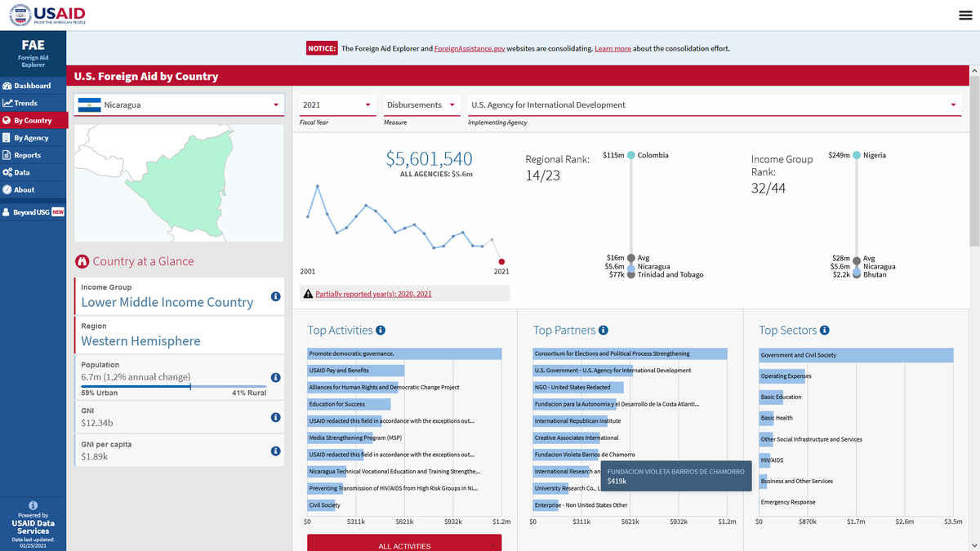Go to Dashboard in sidebar
The width and height of the screenshot is (980, 551).
[x=33, y=86]
